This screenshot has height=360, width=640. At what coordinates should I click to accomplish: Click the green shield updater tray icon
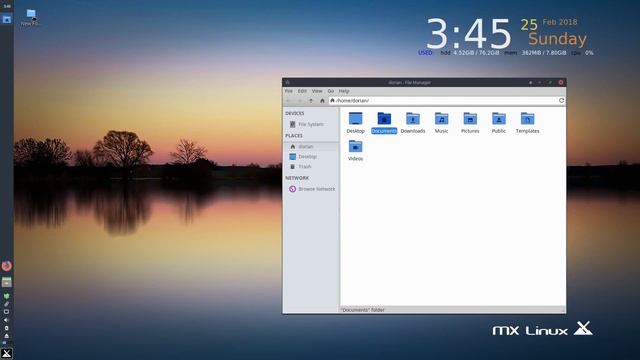(6, 296)
